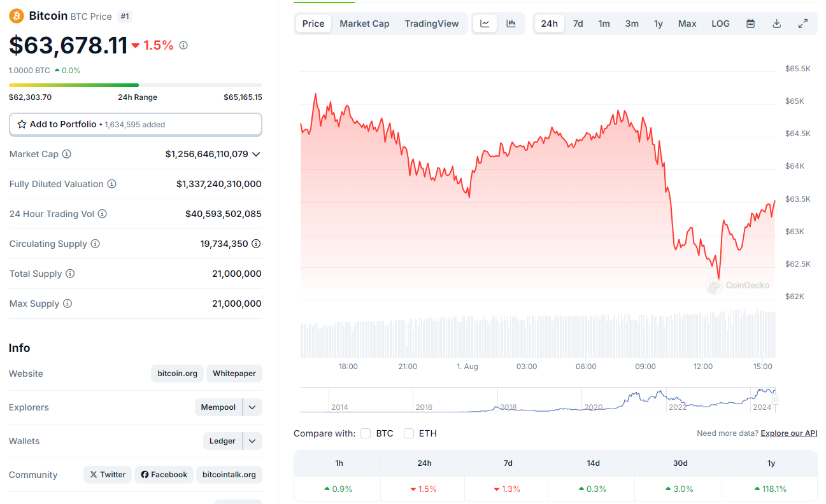The image size is (826, 504).
Task: Open the Facebook community link
Action: pos(164,475)
